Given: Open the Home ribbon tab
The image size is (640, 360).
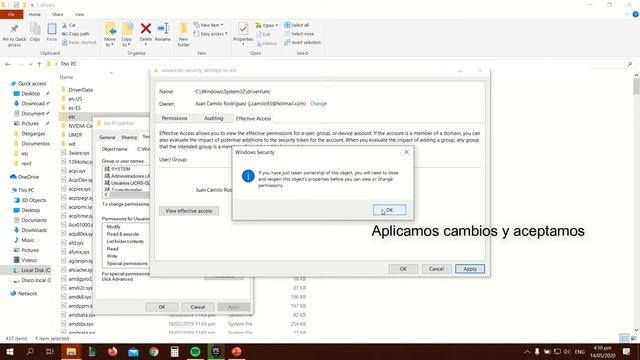Looking at the screenshot, I should [x=35, y=14].
